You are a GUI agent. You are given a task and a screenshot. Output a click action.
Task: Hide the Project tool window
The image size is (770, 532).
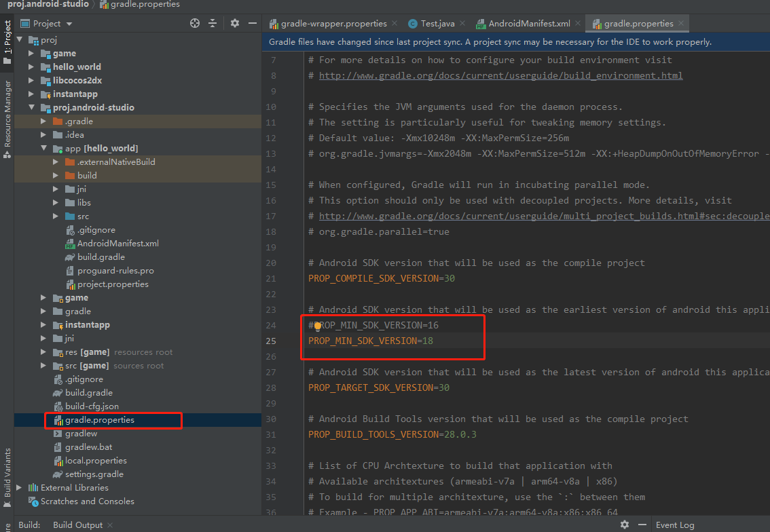[x=253, y=23]
